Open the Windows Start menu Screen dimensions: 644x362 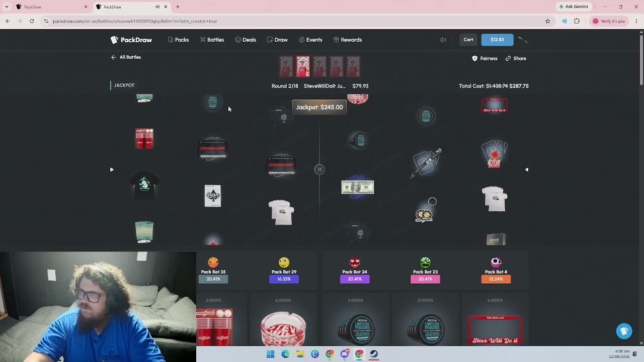click(270, 354)
